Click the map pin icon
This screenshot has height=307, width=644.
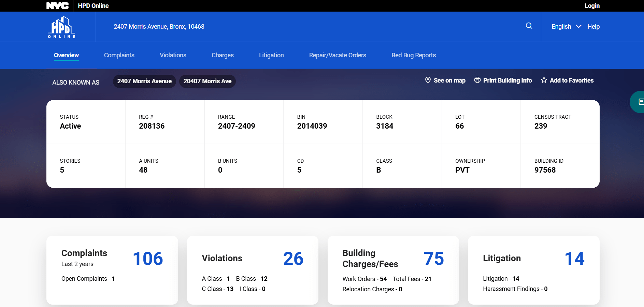428,80
